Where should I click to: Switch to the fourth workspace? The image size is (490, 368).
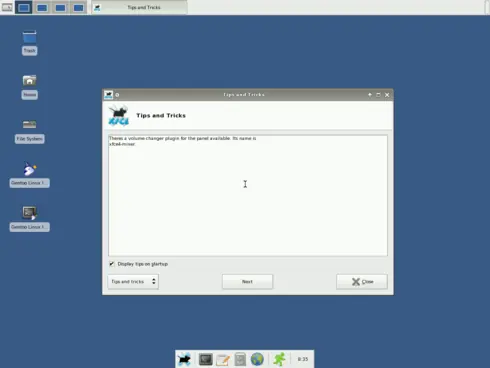79,7
